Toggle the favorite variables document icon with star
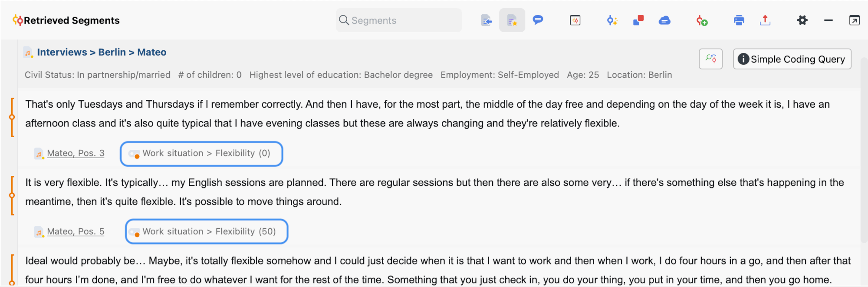This screenshot has width=868, height=287. point(512,20)
